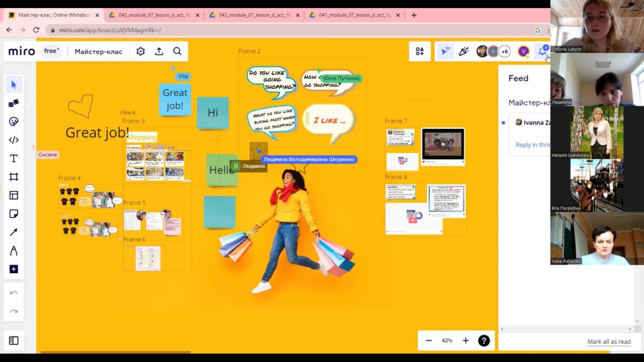Go back in browser

click(x=9, y=30)
